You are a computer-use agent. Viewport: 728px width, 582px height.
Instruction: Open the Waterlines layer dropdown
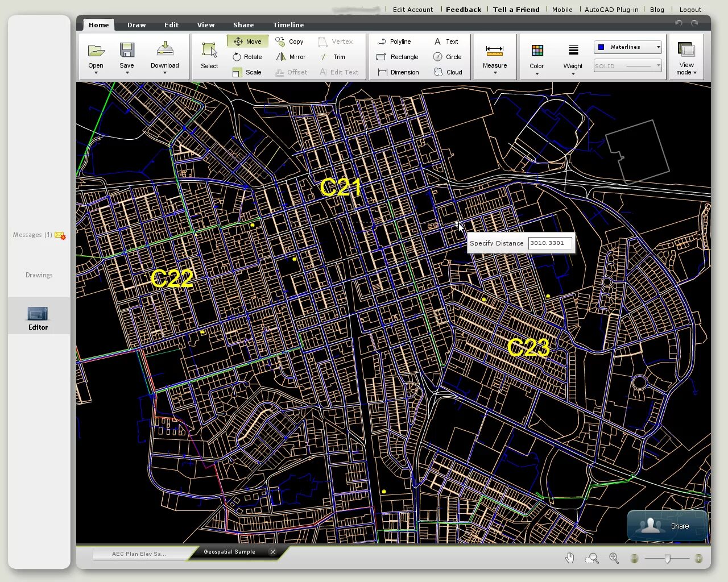point(628,47)
